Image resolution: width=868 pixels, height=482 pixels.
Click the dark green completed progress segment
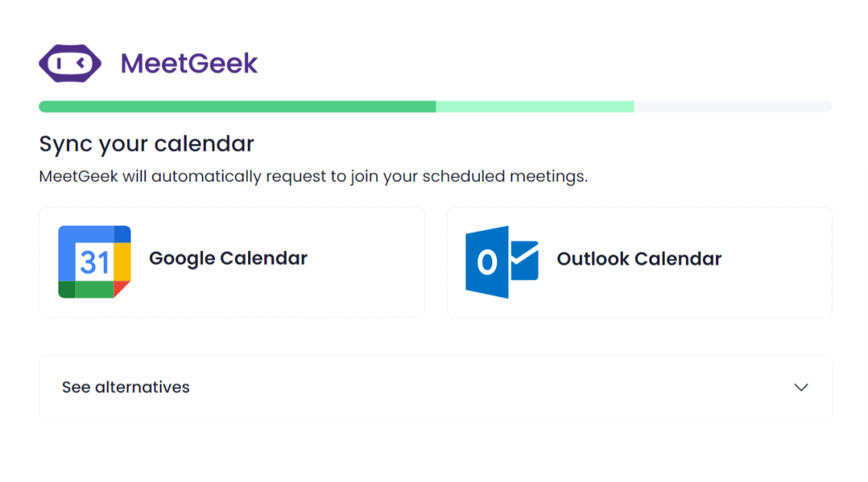[237, 107]
